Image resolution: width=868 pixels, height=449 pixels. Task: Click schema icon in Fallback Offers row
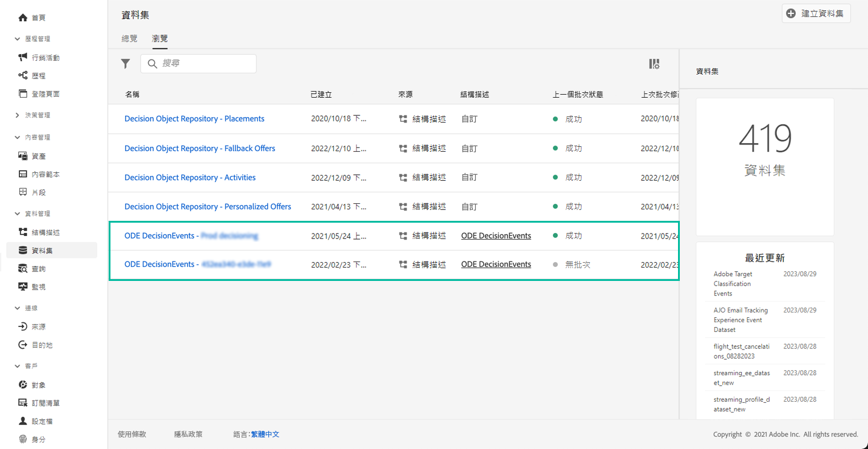tap(403, 149)
